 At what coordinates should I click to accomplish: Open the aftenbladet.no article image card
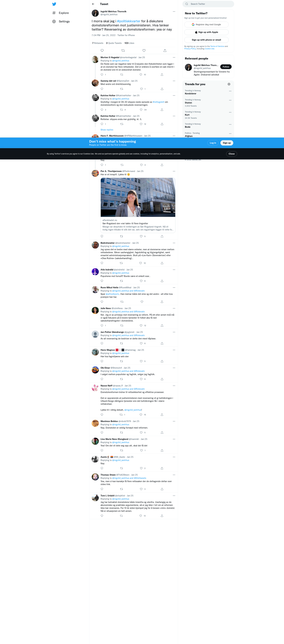(138, 197)
